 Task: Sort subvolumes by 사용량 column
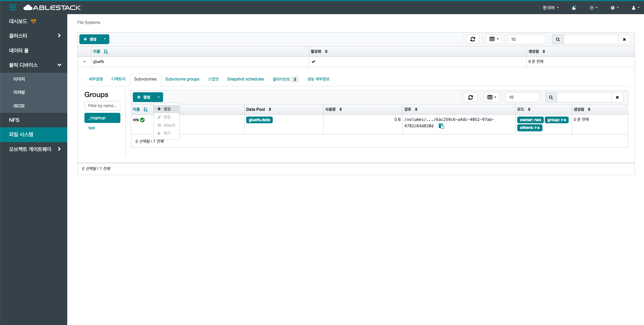[333, 109]
